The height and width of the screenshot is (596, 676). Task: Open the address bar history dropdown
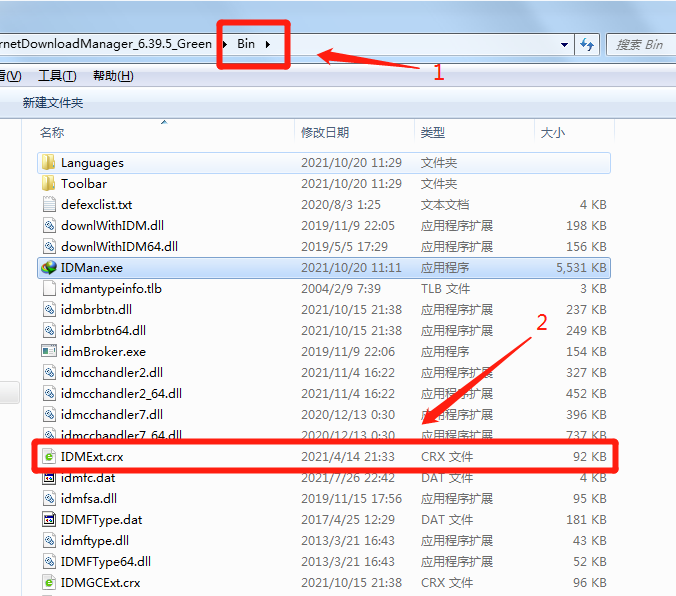coord(564,44)
